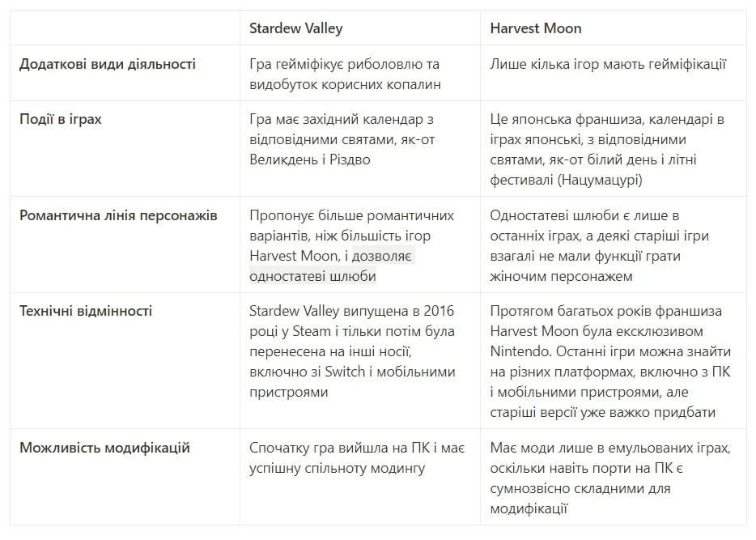The height and width of the screenshot is (540, 756).
Task: Select the 'Події в іграх' row label
Action: point(61,120)
